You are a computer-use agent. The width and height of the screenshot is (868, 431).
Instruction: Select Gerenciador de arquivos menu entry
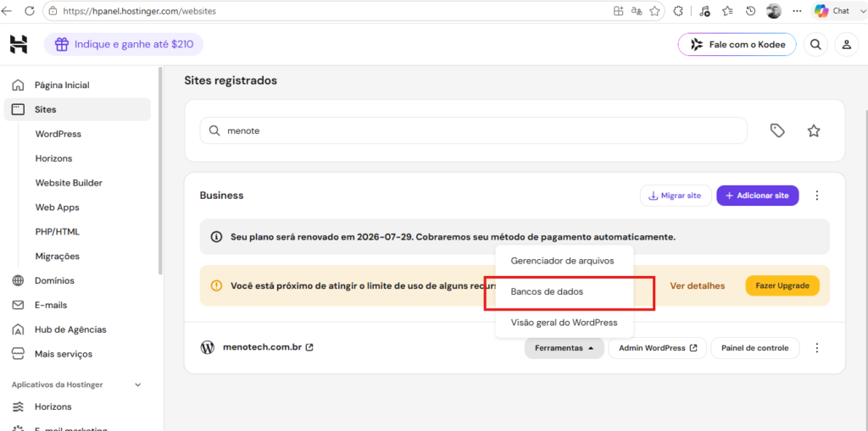coord(563,260)
